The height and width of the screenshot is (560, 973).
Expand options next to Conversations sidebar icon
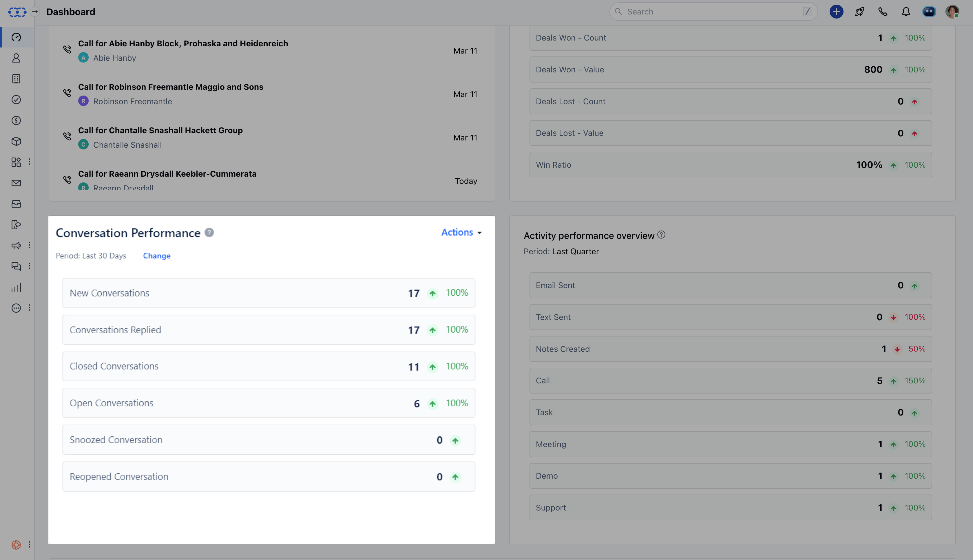coord(29,266)
